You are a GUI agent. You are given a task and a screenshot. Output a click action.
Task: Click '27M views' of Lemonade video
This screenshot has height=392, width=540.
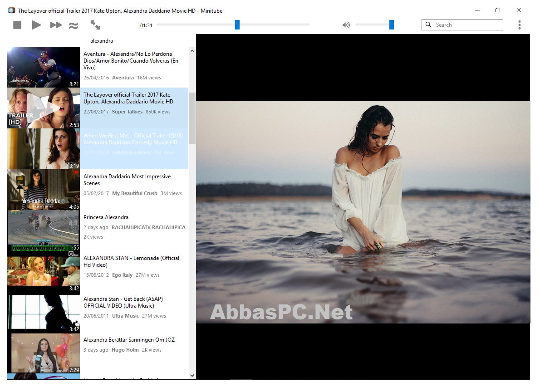tap(148, 275)
